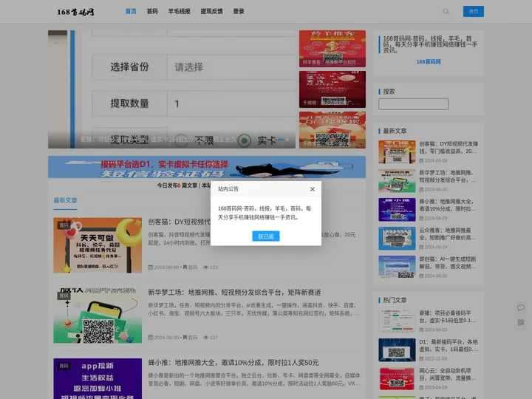532x399 pixels.
Task: Open sidebar latest post 即创猫 AI一键生成短剧
Action: tap(448, 262)
